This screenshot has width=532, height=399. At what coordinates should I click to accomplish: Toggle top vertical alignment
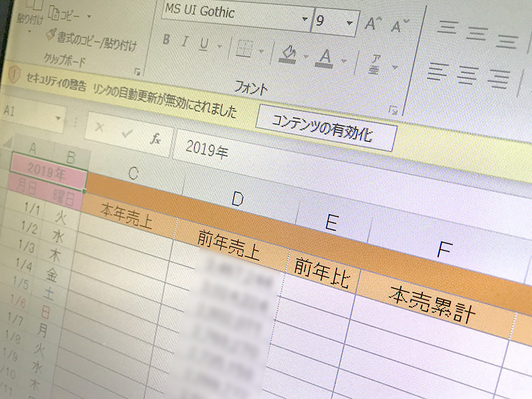pyautogui.click(x=448, y=27)
